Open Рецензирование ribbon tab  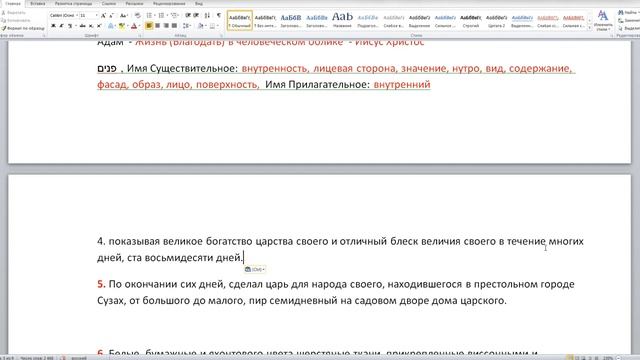pyautogui.click(x=169, y=4)
